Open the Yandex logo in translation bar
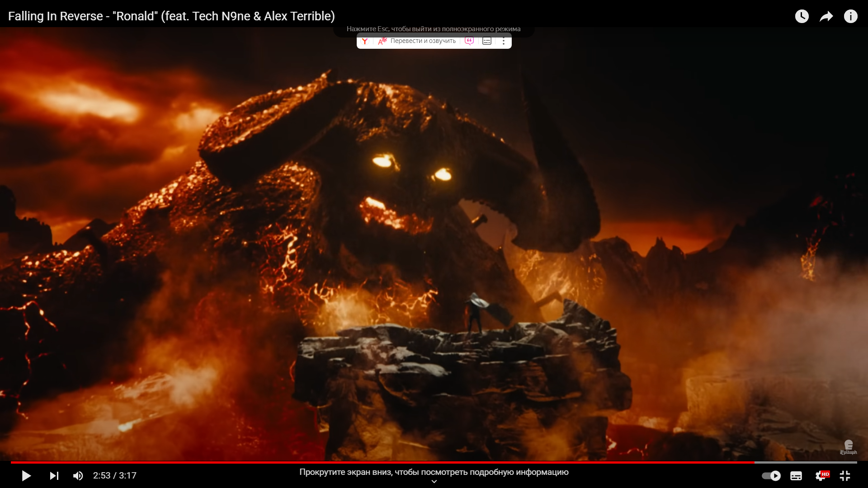This screenshot has width=868, height=488. coord(365,41)
